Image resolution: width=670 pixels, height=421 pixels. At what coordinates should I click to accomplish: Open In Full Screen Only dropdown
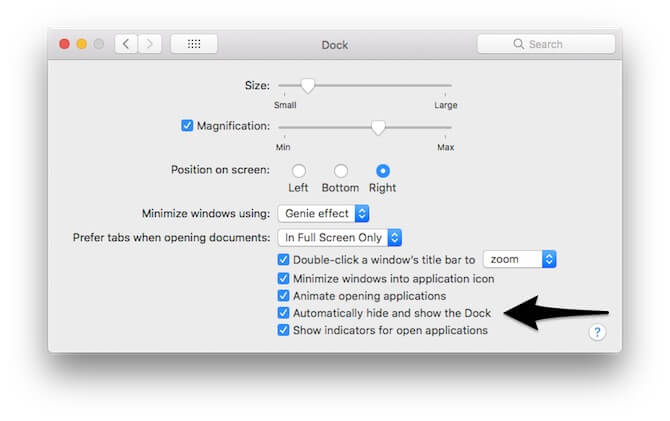pos(340,238)
